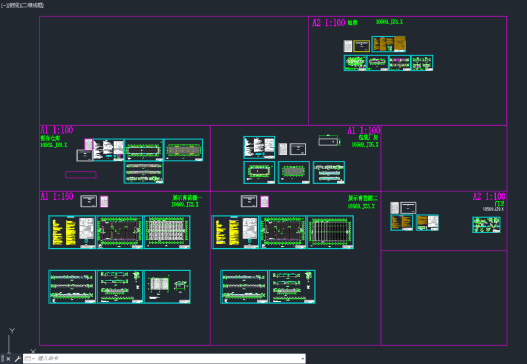Expand command history arrow at right end
The height and width of the screenshot is (364, 527).
coord(303,359)
